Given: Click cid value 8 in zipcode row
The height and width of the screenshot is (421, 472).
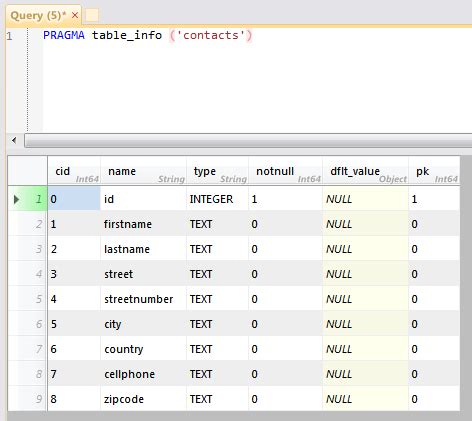Looking at the screenshot, I should click(x=74, y=399).
